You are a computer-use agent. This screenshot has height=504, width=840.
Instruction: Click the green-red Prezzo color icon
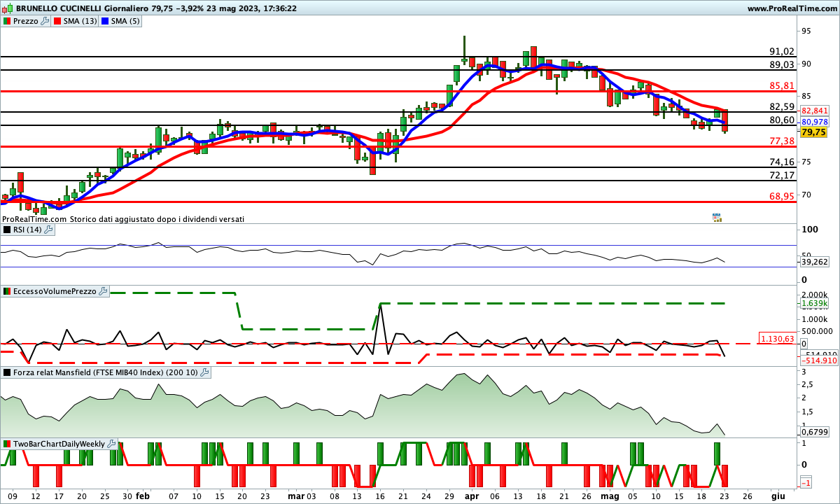[7, 21]
